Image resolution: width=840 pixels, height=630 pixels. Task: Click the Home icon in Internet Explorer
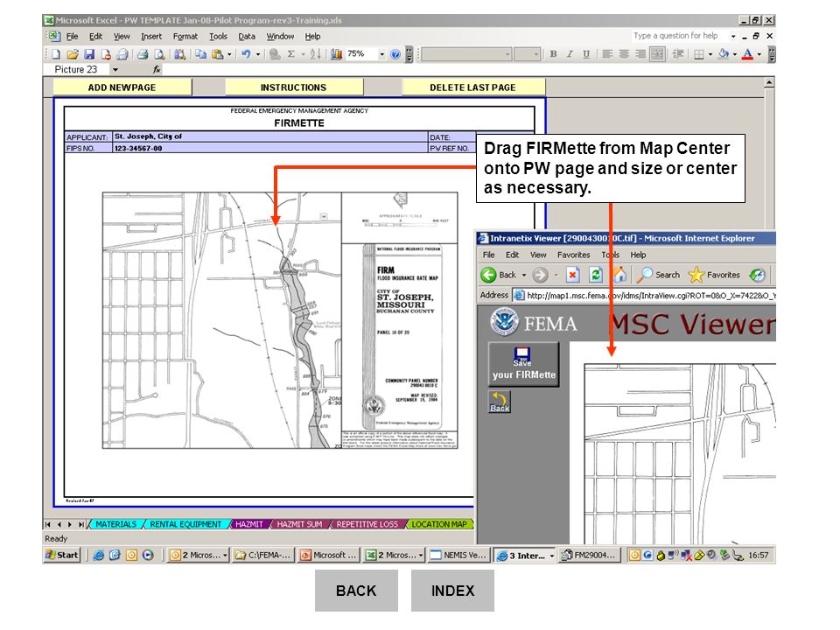click(x=619, y=275)
